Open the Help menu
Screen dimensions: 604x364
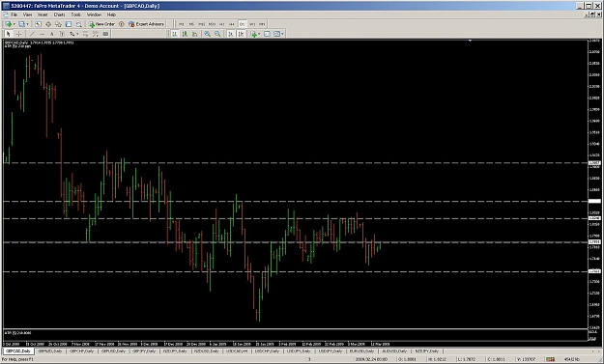pos(111,14)
